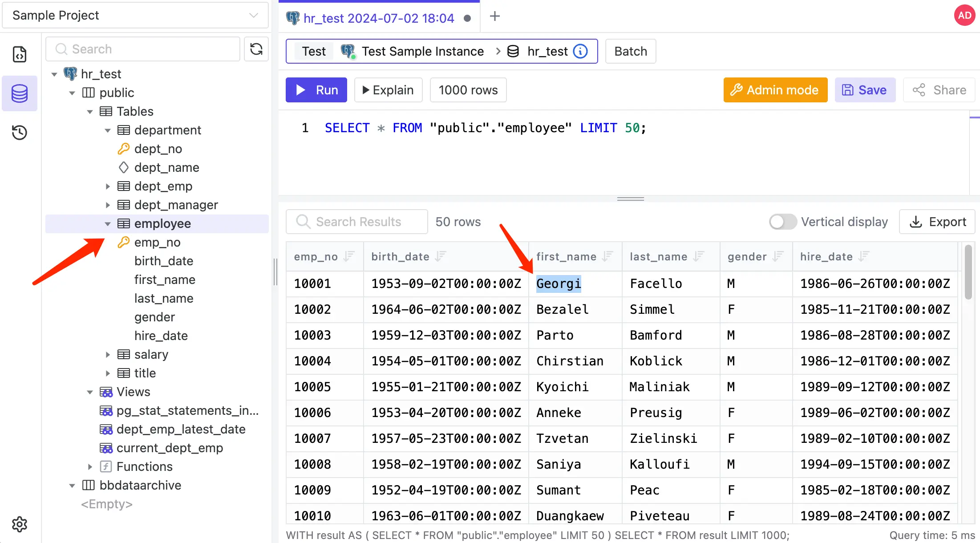Click the Batch tab option
The height and width of the screenshot is (543, 980).
click(x=630, y=51)
